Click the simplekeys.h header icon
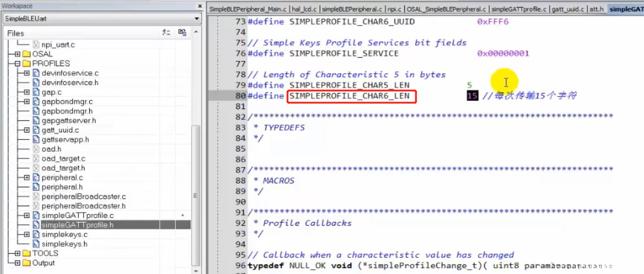644x274 pixels. [36, 244]
